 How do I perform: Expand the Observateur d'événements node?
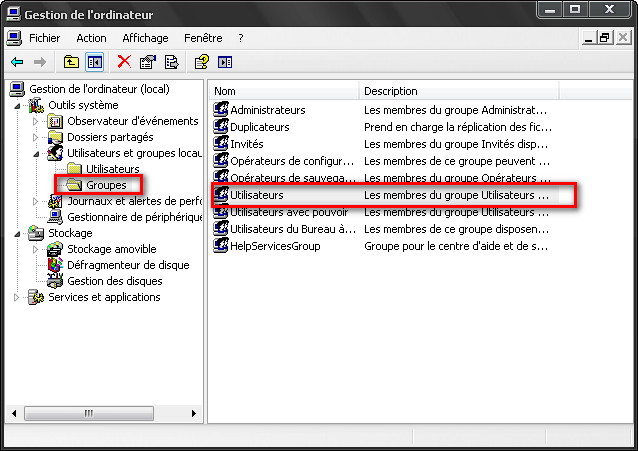[36, 121]
